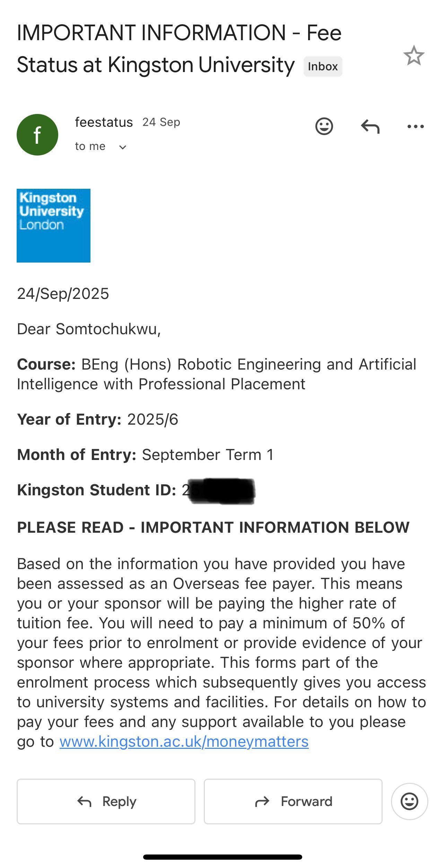This screenshot has height=868, width=445.
Task: Tap the Kingston University London logo
Action: pos(54,225)
